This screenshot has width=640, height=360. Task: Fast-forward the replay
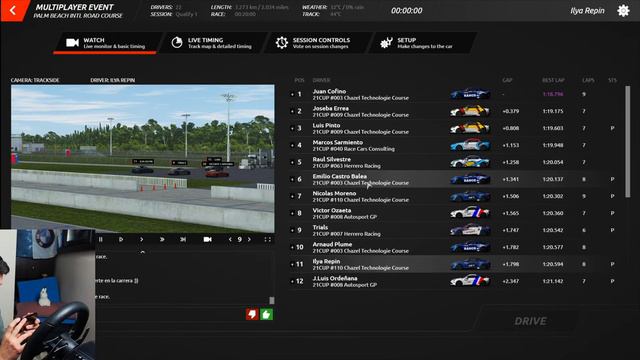coord(162,240)
